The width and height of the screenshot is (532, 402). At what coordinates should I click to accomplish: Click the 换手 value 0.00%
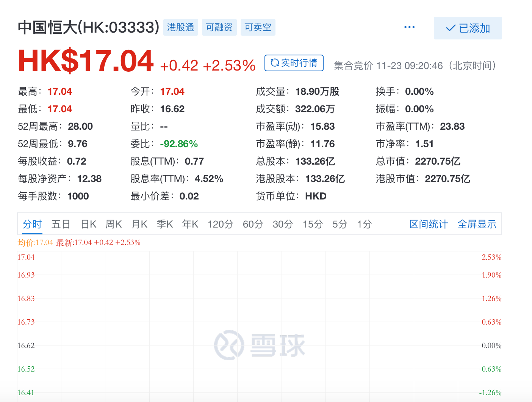pos(419,91)
